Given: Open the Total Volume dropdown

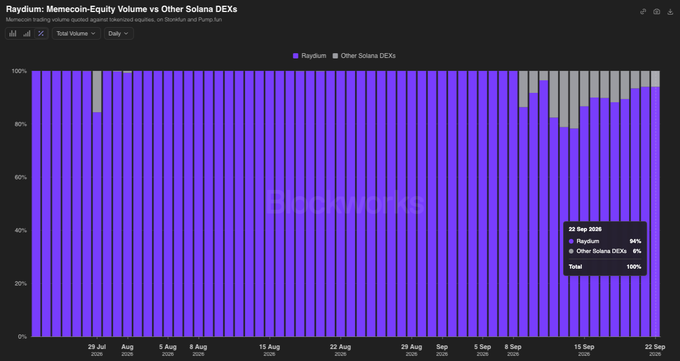Looking at the screenshot, I should click(x=76, y=33).
